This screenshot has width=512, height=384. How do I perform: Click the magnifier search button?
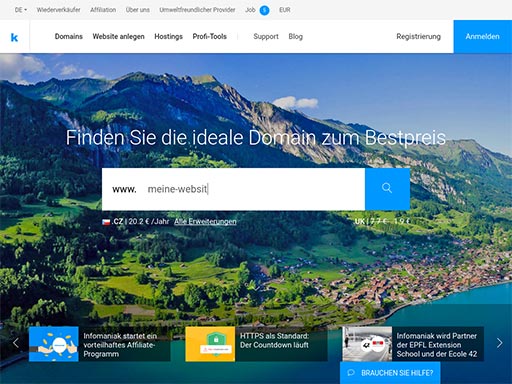[387, 189]
